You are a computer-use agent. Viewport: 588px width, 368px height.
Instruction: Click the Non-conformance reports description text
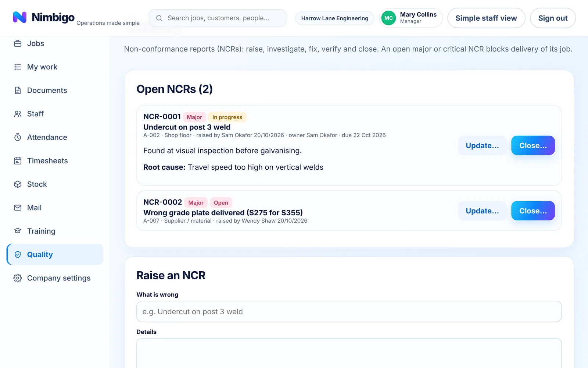pyautogui.click(x=348, y=49)
